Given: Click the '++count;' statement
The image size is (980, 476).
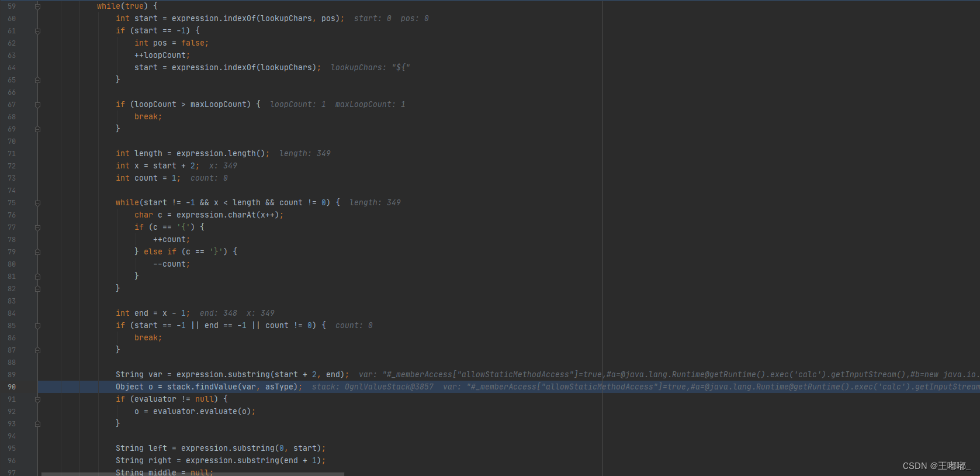Looking at the screenshot, I should point(172,240).
